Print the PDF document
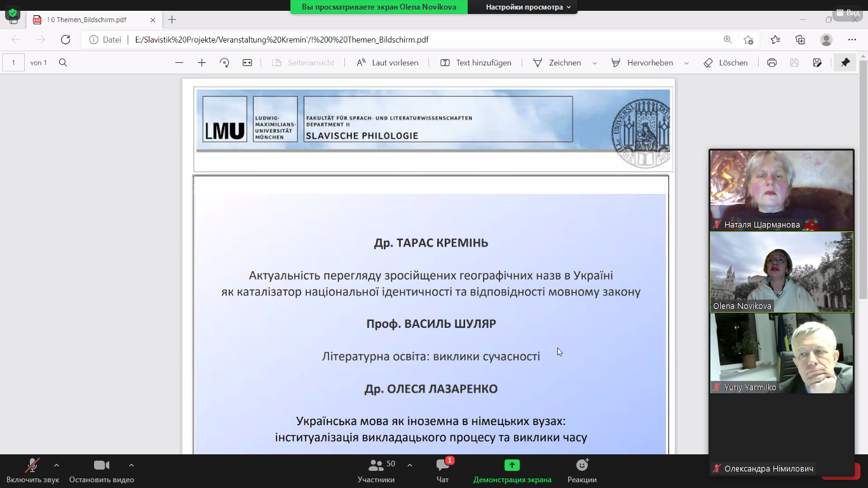The height and width of the screenshot is (488, 868). coord(771,63)
